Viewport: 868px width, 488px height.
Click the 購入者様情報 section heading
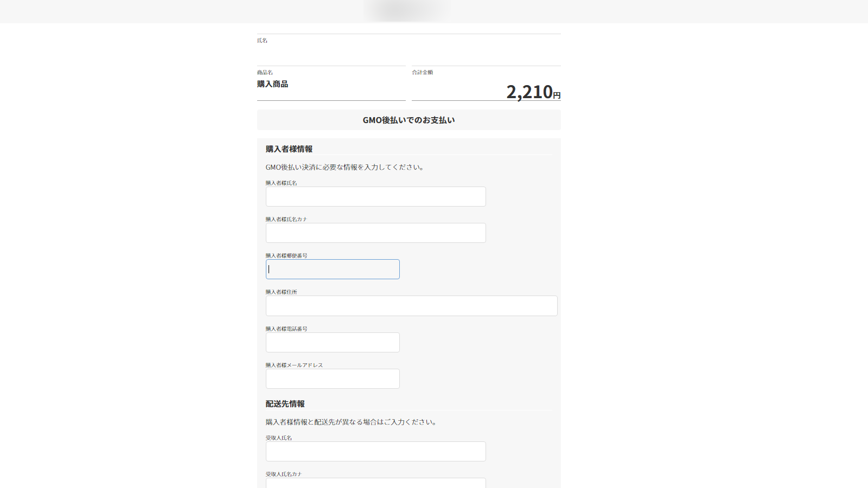(289, 149)
